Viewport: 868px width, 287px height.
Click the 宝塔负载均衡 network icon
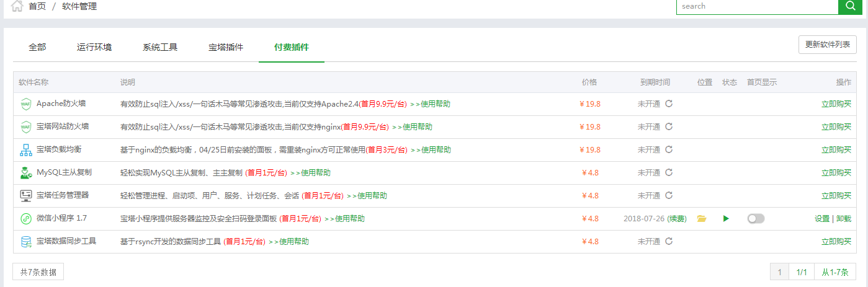click(x=26, y=149)
